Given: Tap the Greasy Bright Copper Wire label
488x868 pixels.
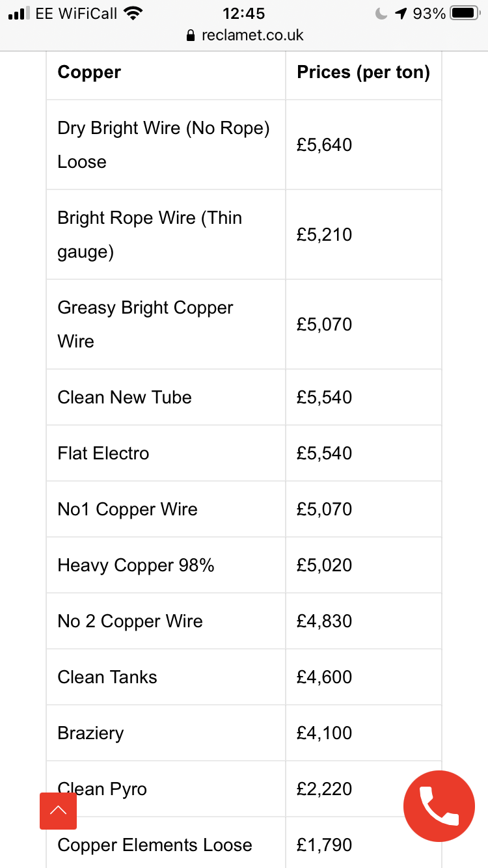Looking at the screenshot, I should pyautogui.click(x=145, y=324).
